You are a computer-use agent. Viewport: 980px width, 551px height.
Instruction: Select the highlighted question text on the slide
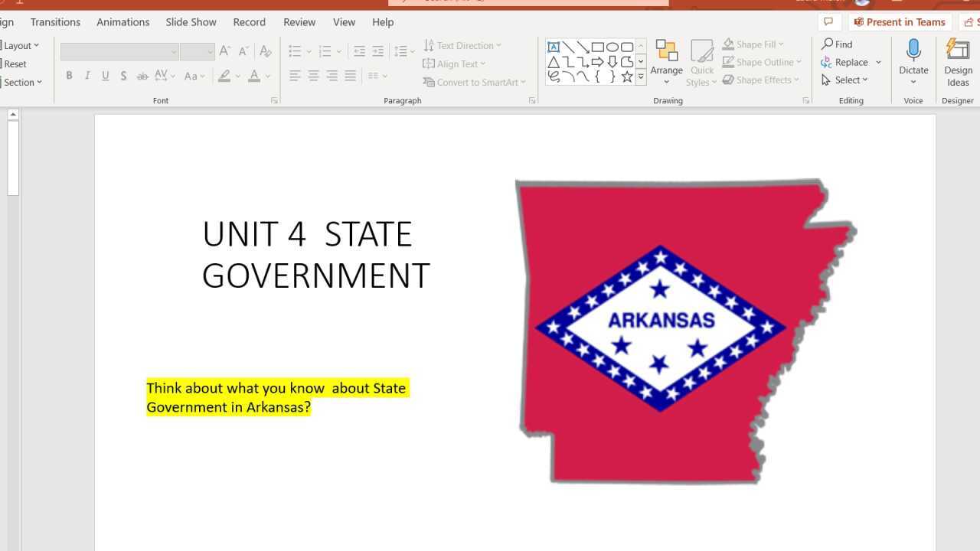click(x=276, y=397)
